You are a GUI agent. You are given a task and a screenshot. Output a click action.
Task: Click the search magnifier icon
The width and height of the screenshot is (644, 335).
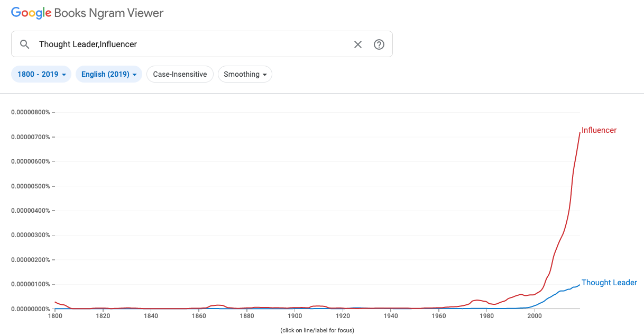(24, 44)
